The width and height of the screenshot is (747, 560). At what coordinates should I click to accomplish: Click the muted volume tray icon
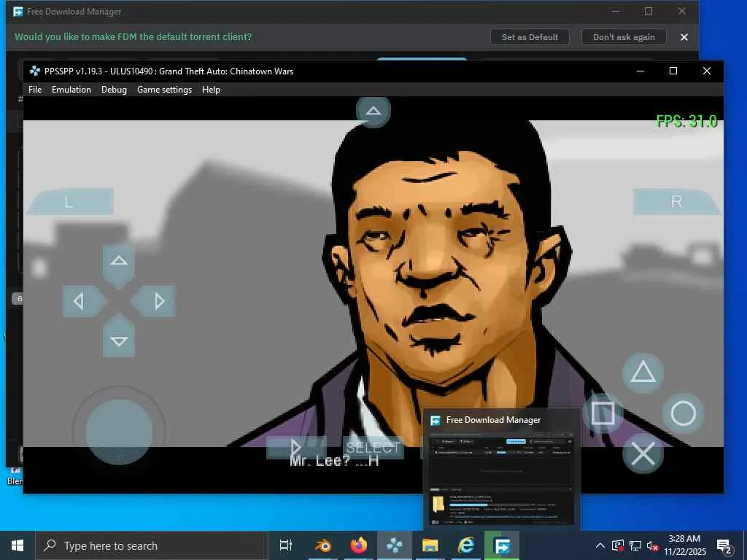652,545
